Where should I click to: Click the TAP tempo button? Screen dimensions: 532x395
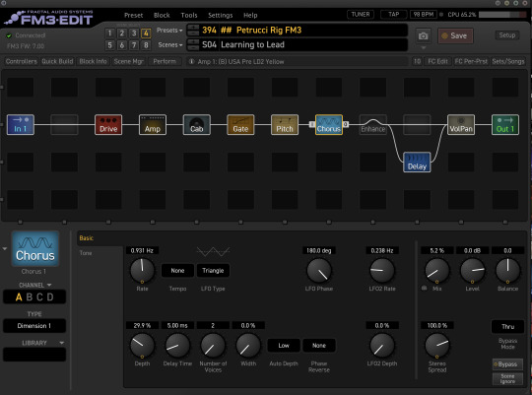pyautogui.click(x=393, y=14)
